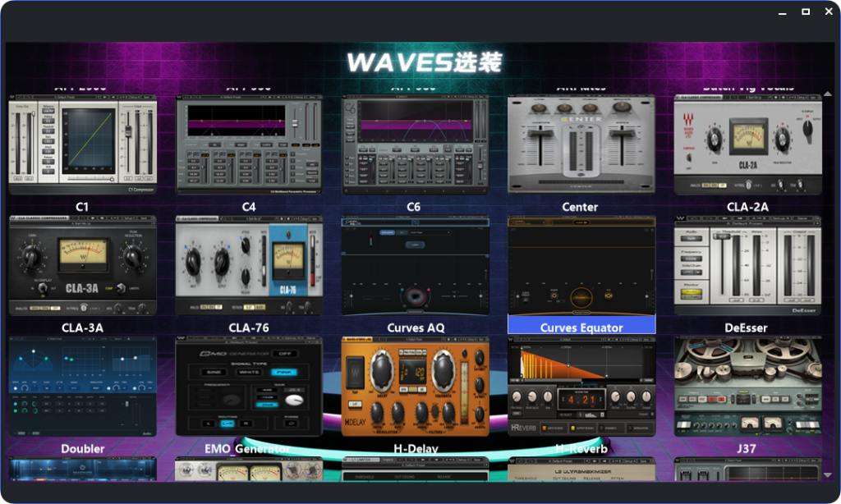Choose the Doubler plugin thumbnail

pyautogui.click(x=83, y=386)
